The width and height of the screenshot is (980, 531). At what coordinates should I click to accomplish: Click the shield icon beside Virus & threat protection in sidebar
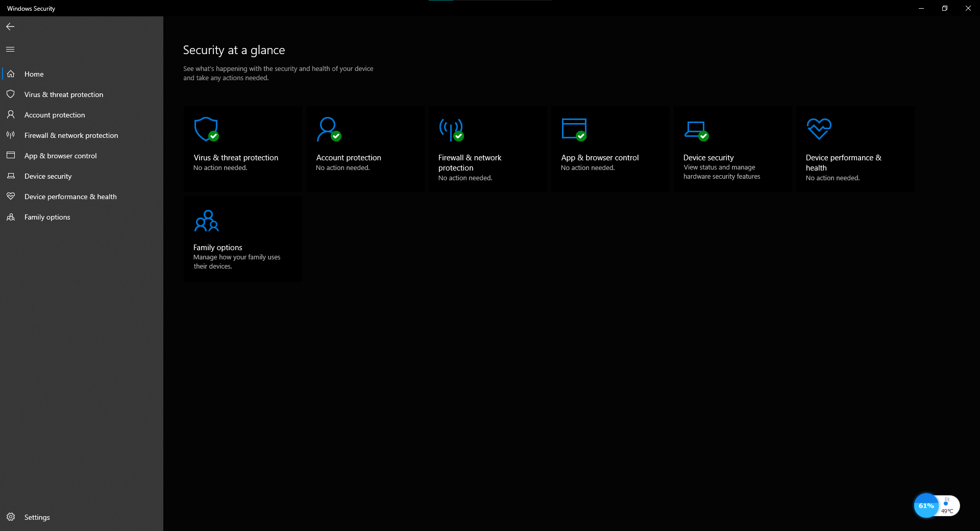[11, 94]
